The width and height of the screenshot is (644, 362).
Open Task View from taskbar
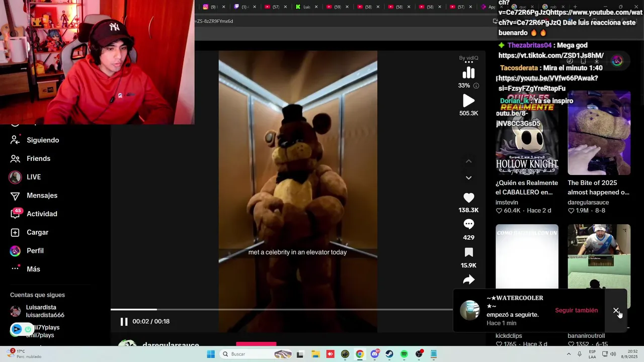pos(300,354)
